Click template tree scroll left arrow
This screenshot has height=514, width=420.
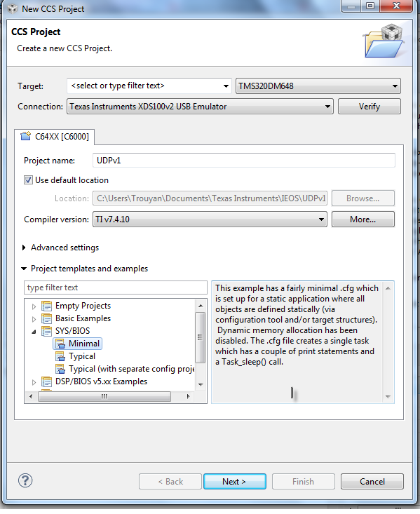coord(31,396)
